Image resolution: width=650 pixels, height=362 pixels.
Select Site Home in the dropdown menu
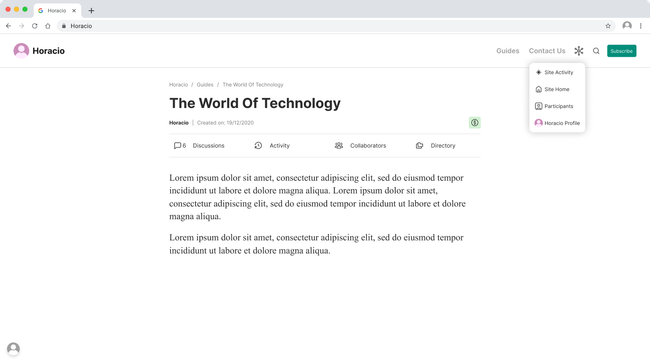pyautogui.click(x=557, y=89)
